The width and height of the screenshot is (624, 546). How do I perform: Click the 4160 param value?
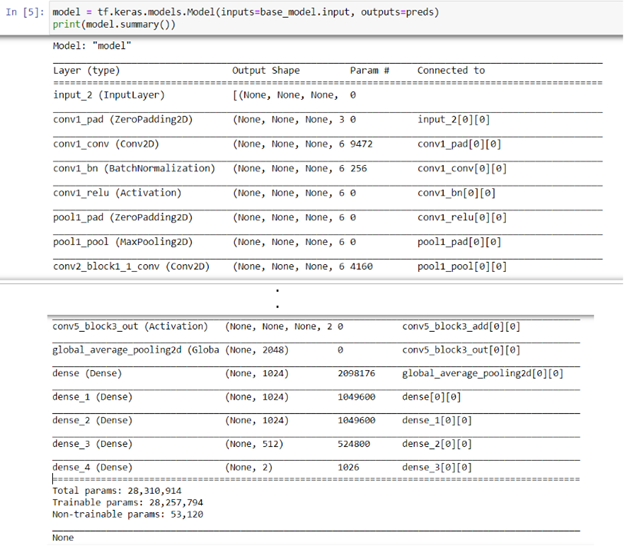click(x=361, y=267)
